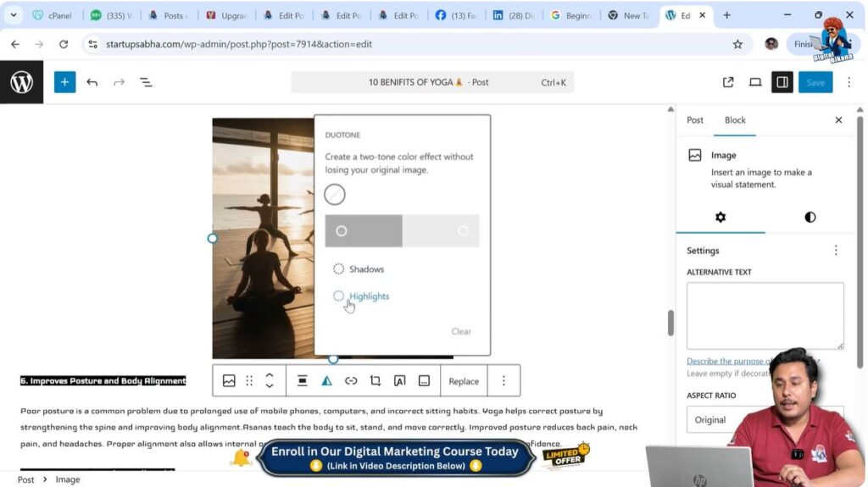Viewport: 868px width, 487px height.
Task: Open the tab search dropdown arrow
Action: [x=14, y=15]
